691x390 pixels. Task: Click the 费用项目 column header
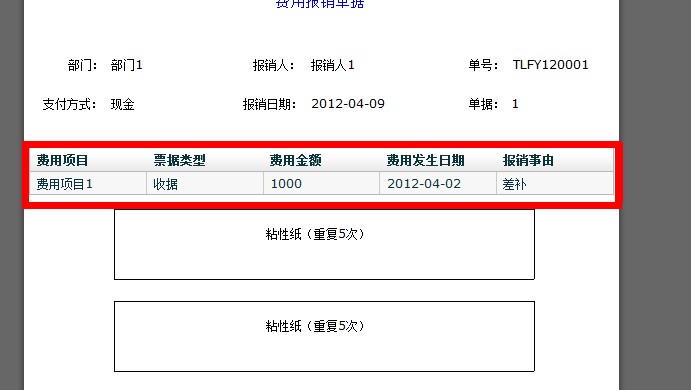(88, 160)
